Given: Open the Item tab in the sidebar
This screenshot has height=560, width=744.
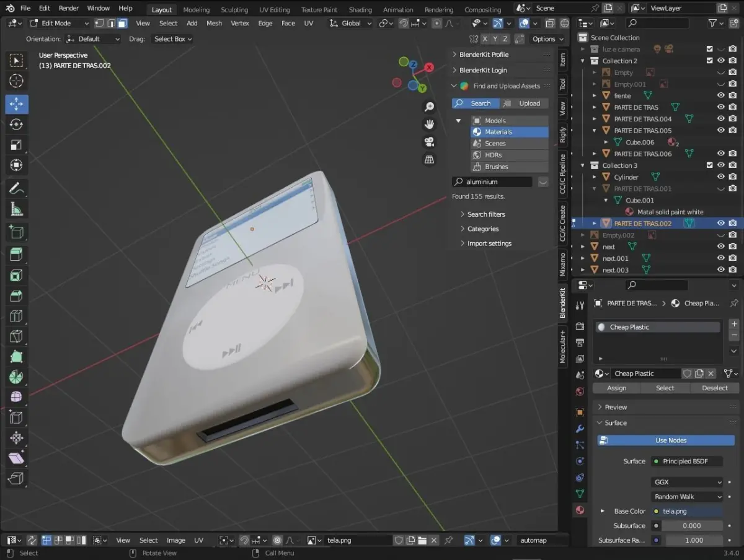Looking at the screenshot, I should pyautogui.click(x=562, y=59).
